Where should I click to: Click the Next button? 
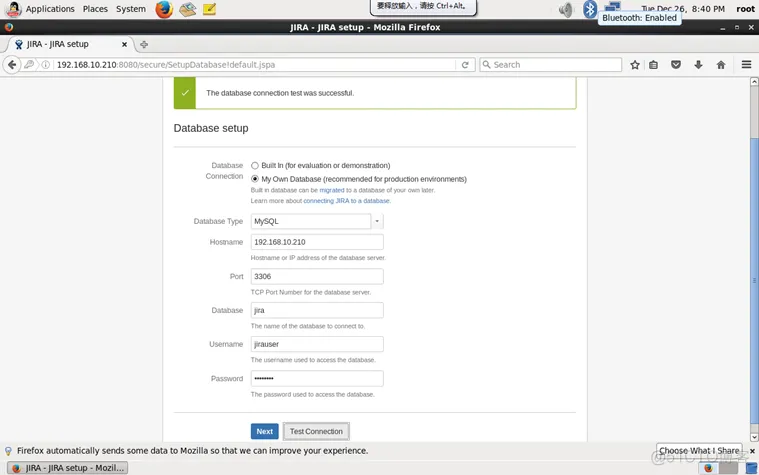pos(264,431)
